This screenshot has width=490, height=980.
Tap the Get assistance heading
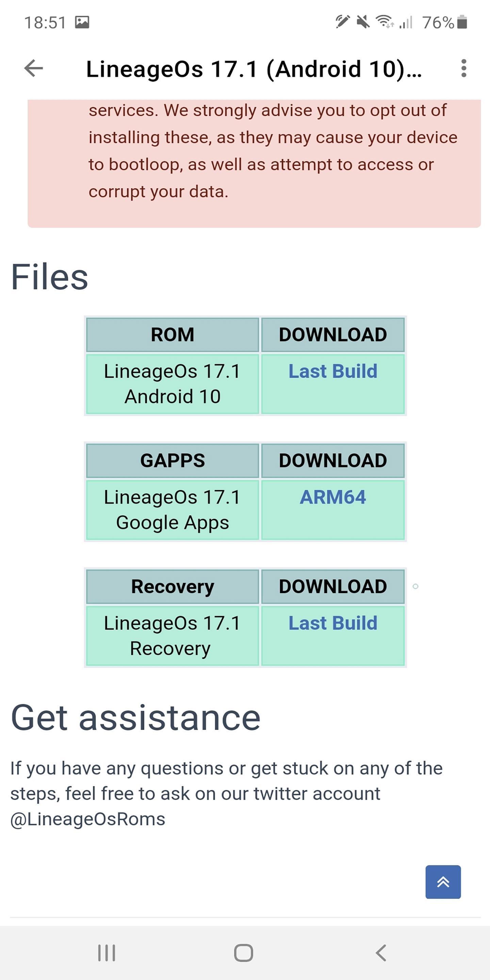135,718
